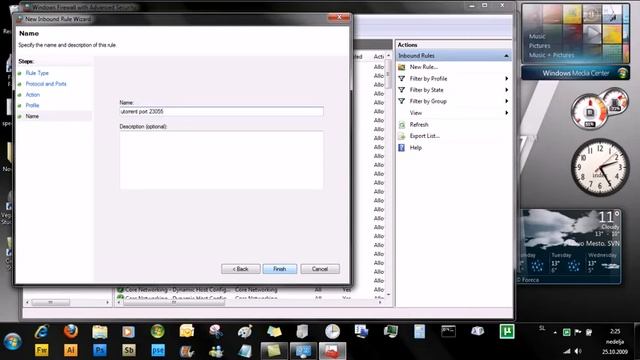Image resolution: width=640 pixels, height=360 pixels.
Task: Click the funnel icon beside Filter by Profile
Action: (x=402, y=78)
